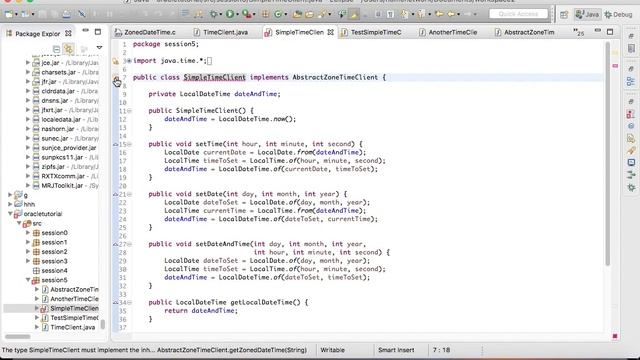
Task: Fold the setTime method at line 15
Action: (x=129, y=144)
